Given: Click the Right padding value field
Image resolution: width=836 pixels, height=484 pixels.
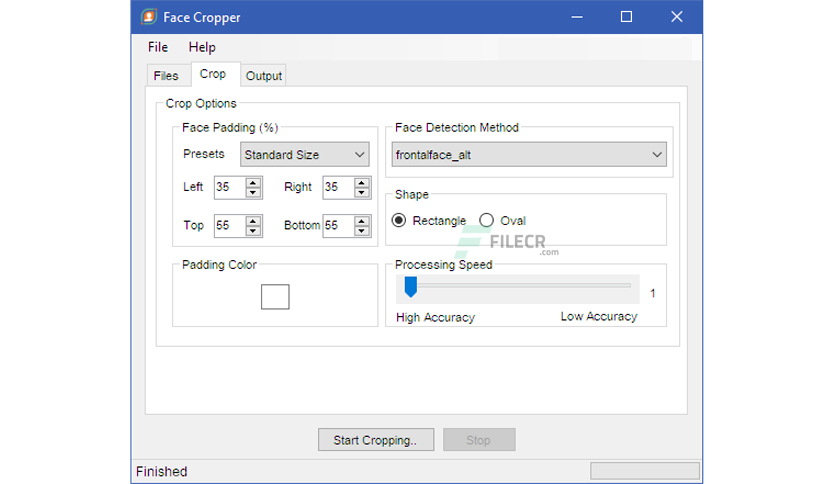Looking at the screenshot, I should (x=339, y=187).
